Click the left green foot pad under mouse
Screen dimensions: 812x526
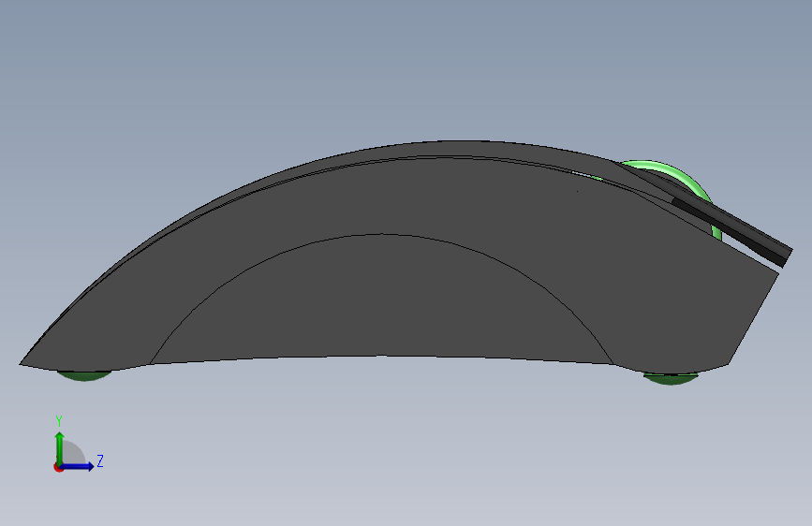(x=84, y=375)
